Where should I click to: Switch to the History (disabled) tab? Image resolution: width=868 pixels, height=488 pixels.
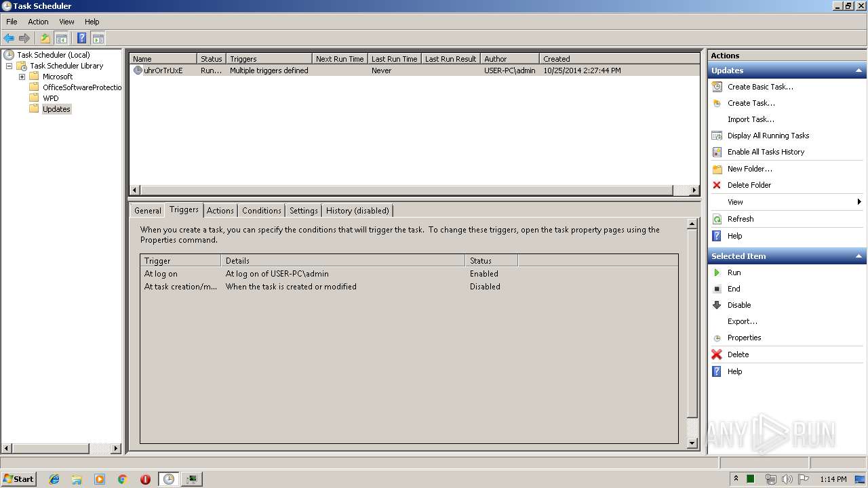click(358, 211)
